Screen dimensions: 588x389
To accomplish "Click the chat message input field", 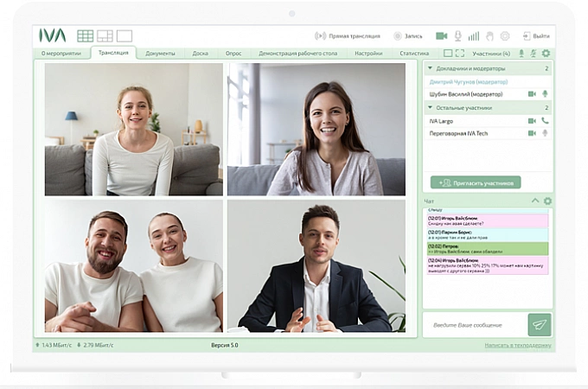I will (x=474, y=324).
